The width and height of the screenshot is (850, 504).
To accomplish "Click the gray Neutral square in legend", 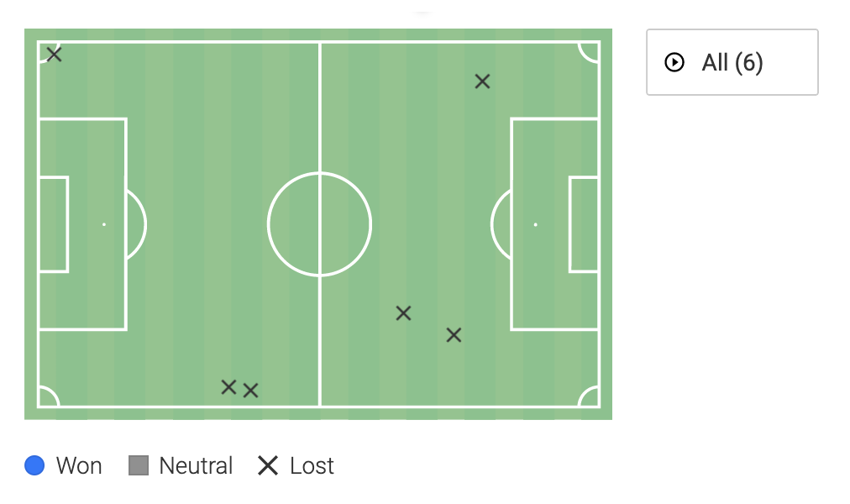I will click(139, 465).
